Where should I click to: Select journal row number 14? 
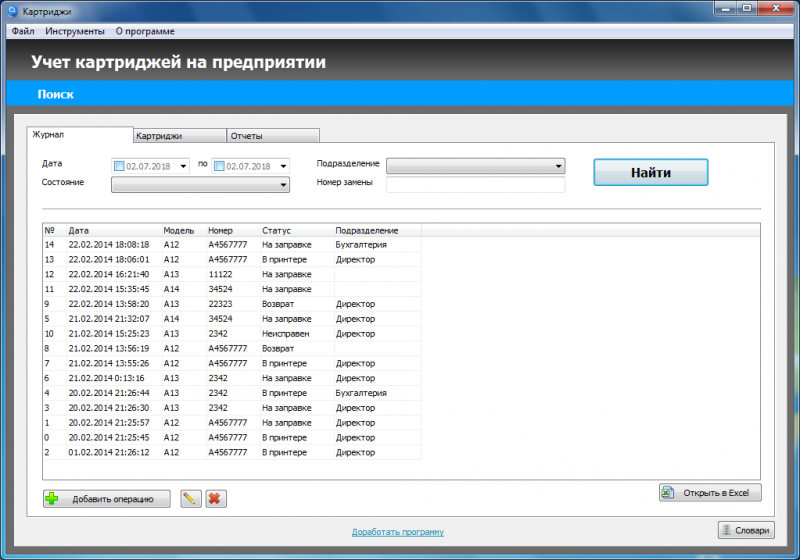[x=232, y=245]
